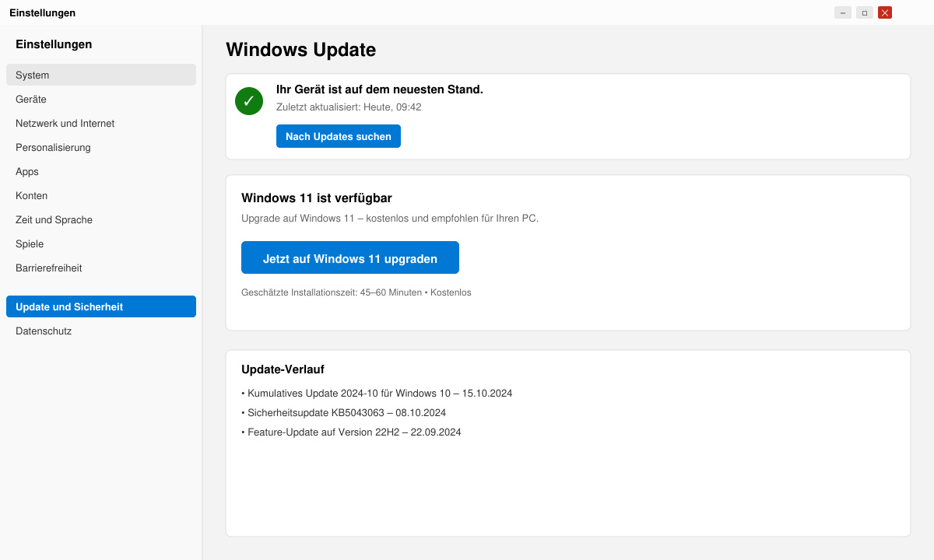
Task: Open the Konten category
Action: pyautogui.click(x=101, y=195)
